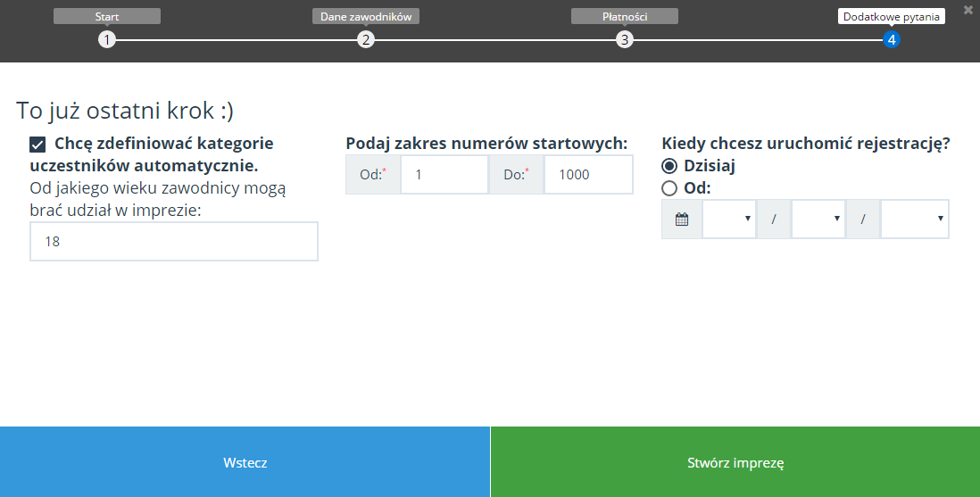Image resolution: width=980 pixels, height=497 pixels.
Task: Click the Do end number field
Action: coord(588,175)
